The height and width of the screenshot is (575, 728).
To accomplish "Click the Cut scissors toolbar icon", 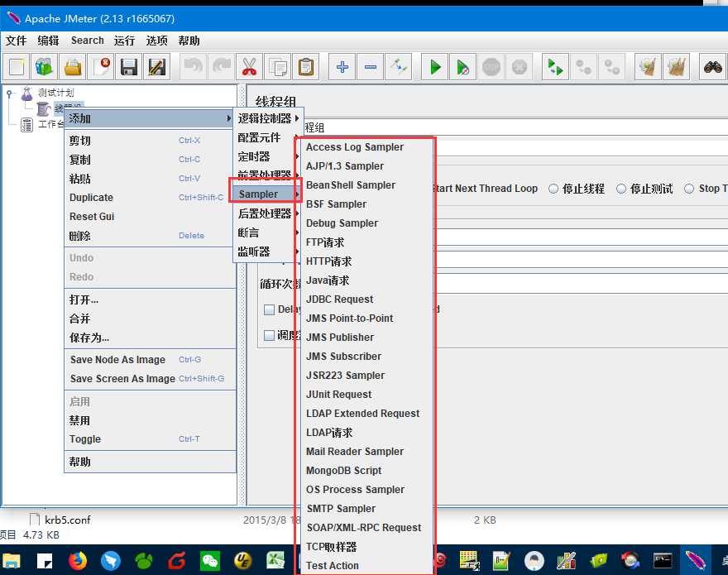I will pos(249,67).
